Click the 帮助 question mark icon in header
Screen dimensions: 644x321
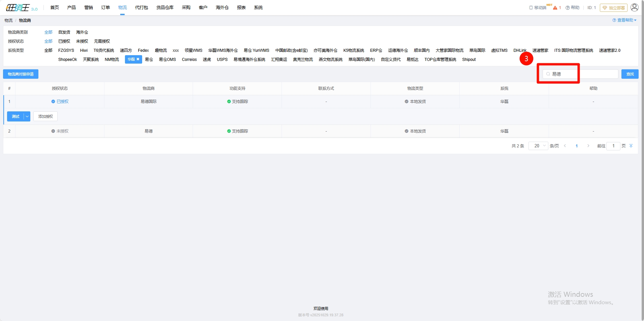tap(568, 8)
